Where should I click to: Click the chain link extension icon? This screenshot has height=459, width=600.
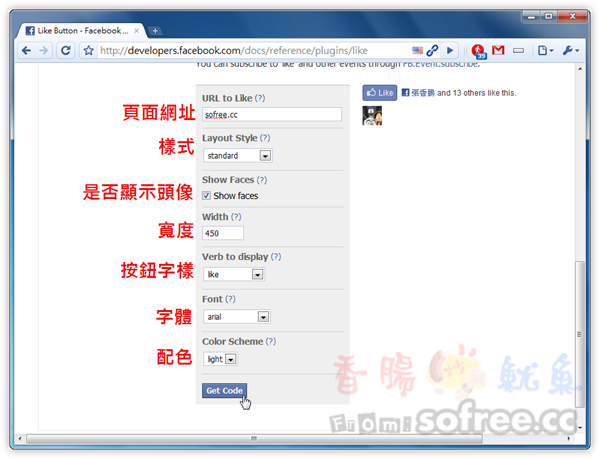(x=432, y=50)
